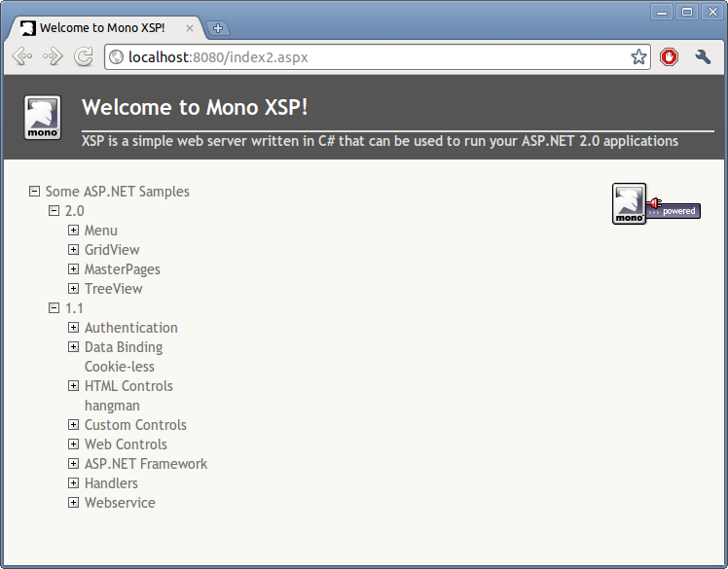This screenshot has height=569, width=728.
Task: Click the XSP simple web server subtitle
Action: click(x=380, y=141)
